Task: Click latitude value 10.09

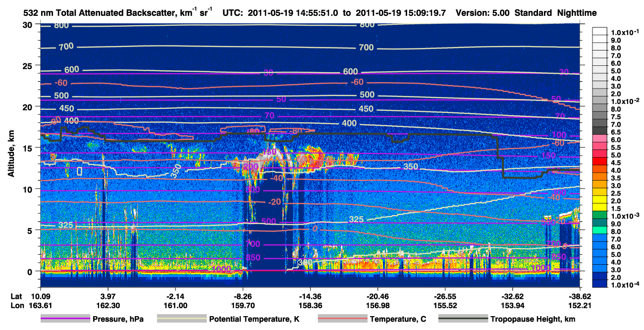Action: pos(41,297)
